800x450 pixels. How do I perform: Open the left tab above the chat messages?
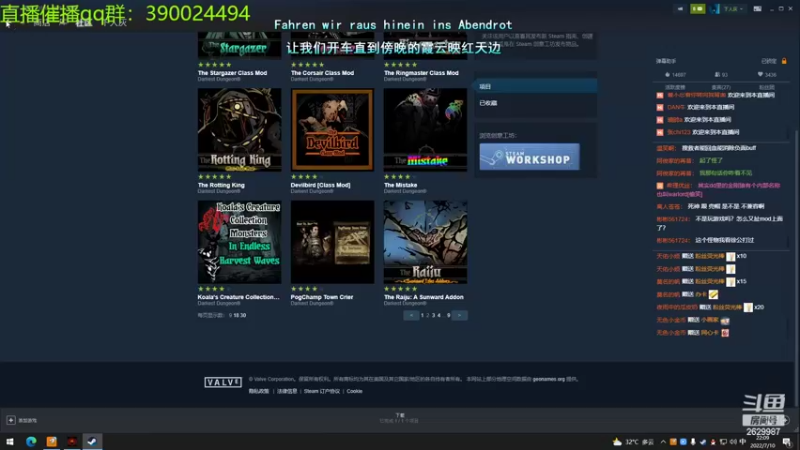coord(675,87)
